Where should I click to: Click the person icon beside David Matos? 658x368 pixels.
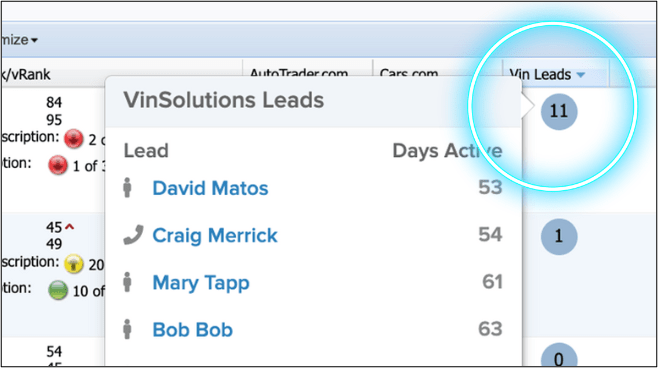[127, 188]
